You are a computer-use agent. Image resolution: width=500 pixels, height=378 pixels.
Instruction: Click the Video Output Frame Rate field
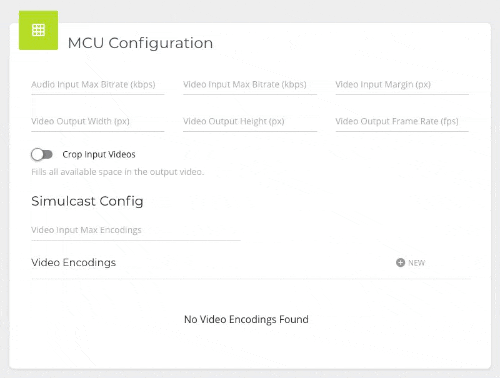click(x=402, y=122)
